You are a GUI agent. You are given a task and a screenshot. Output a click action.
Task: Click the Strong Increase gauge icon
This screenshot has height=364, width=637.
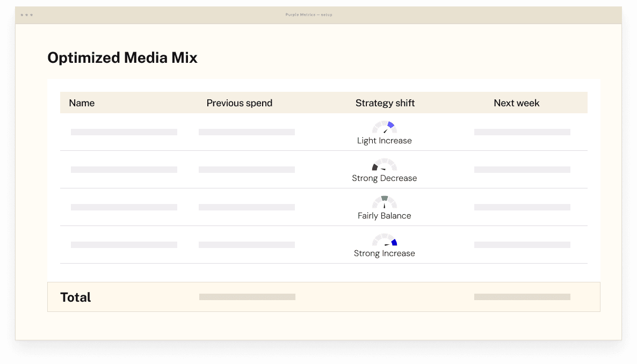click(385, 239)
